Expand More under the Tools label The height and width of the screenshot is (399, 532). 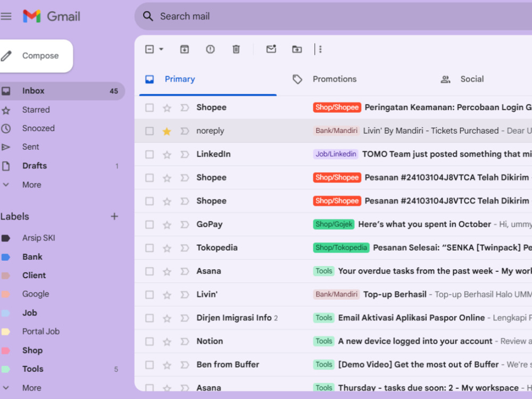pos(31,388)
